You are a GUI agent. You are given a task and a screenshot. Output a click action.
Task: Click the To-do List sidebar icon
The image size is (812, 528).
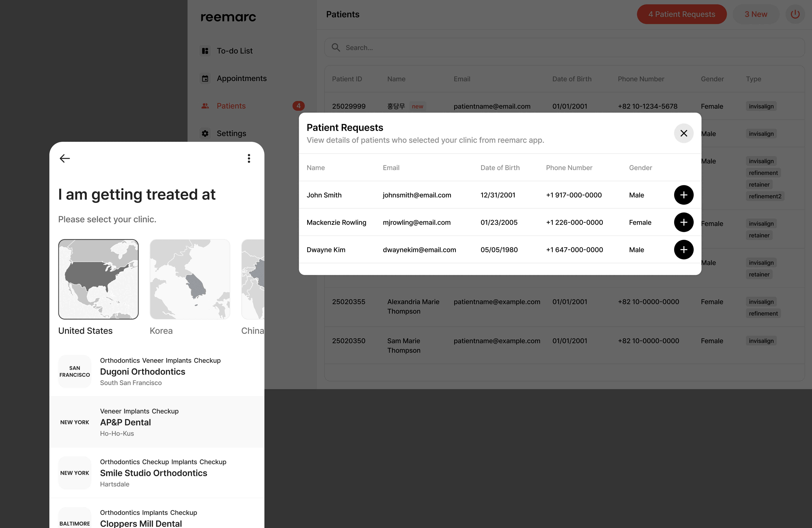point(205,51)
